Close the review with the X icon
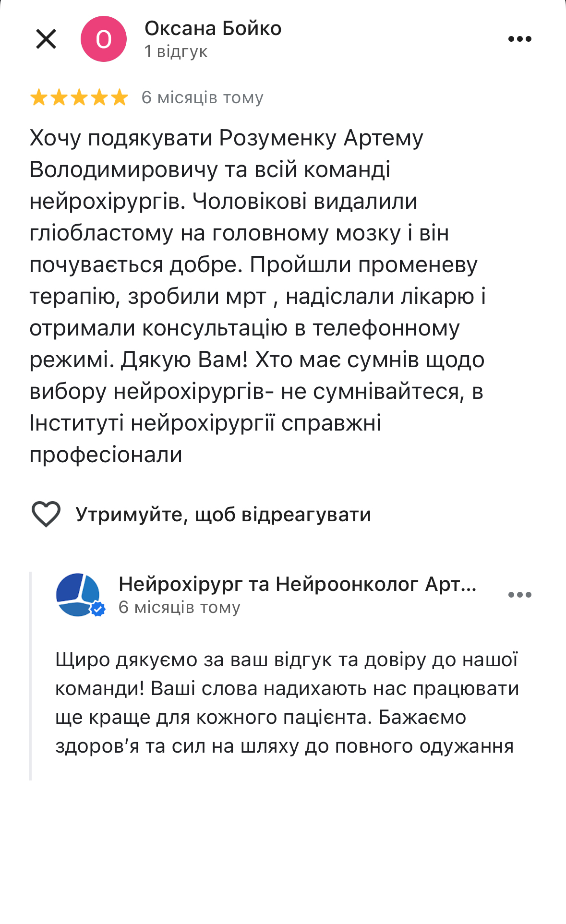This screenshot has width=566, height=924. [46, 39]
